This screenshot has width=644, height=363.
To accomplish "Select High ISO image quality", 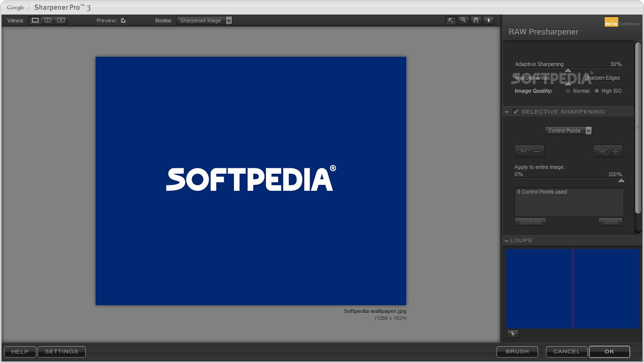I will [597, 91].
